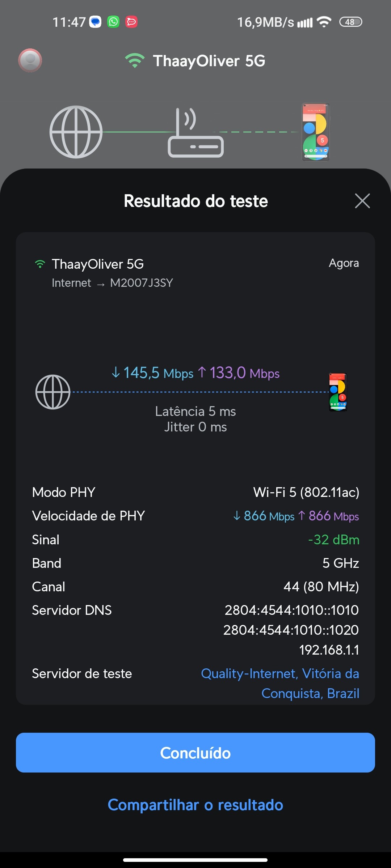Tap the router icon
This screenshot has width=391, height=868.
(195, 134)
